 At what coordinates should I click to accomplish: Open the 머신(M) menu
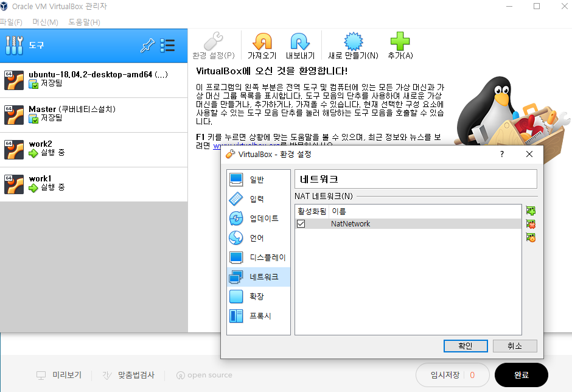[45, 23]
